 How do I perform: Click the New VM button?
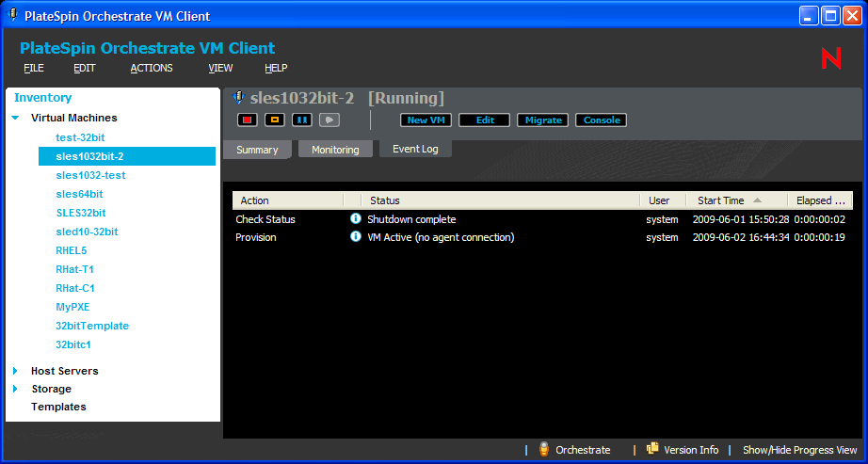(x=426, y=120)
